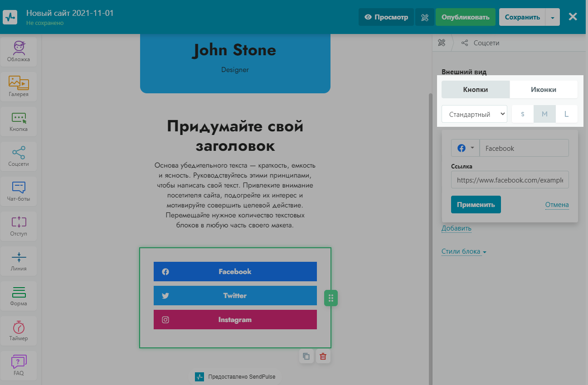Add the Линия divider block

pos(19,261)
